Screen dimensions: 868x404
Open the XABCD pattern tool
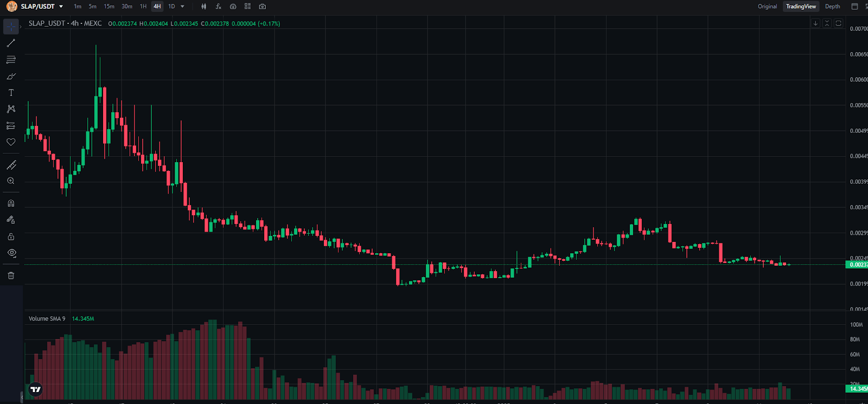[x=11, y=108]
